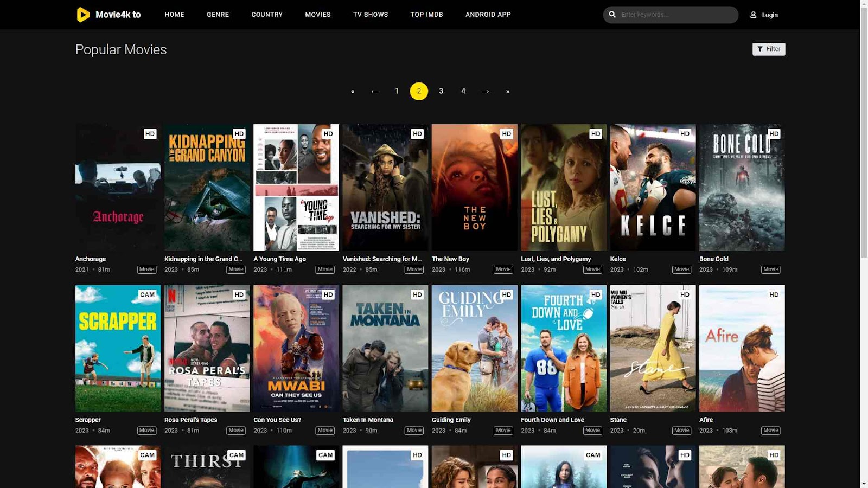This screenshot has width=868, height=488.
Task: Open the Mwabi Can They See Us poster
Action: [296, 349]
